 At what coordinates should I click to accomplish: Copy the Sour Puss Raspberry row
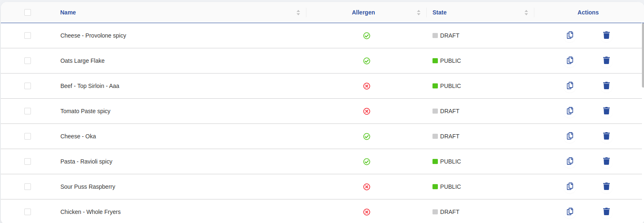coord(570,186)
